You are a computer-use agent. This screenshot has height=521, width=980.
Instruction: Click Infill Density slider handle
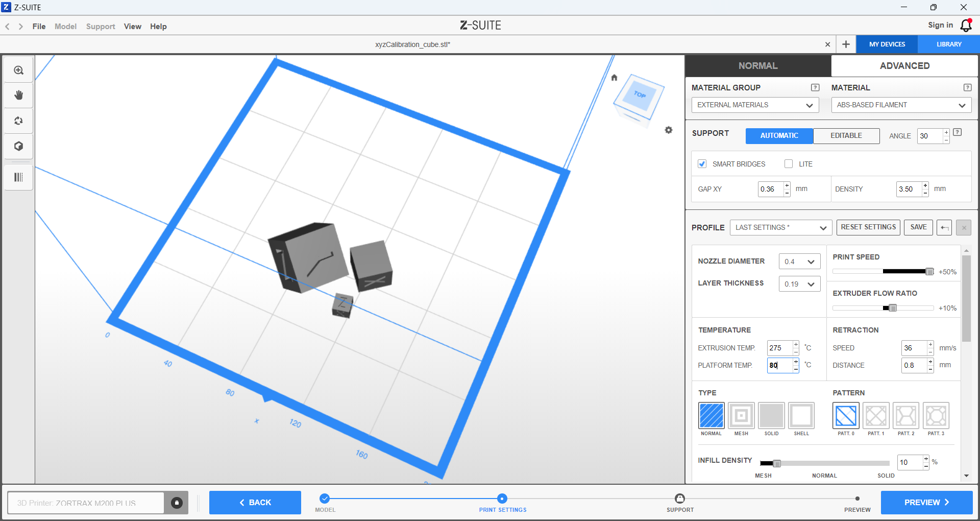(x=777, y=464)
